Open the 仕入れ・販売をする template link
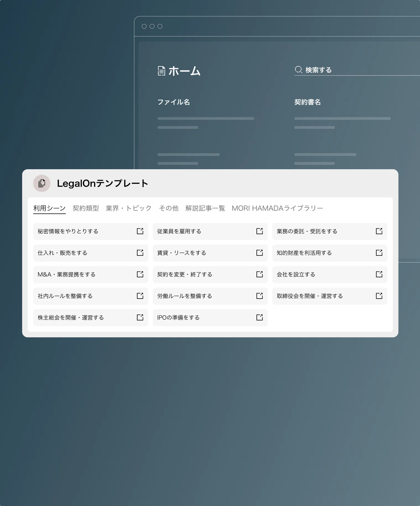 [91, 253]
